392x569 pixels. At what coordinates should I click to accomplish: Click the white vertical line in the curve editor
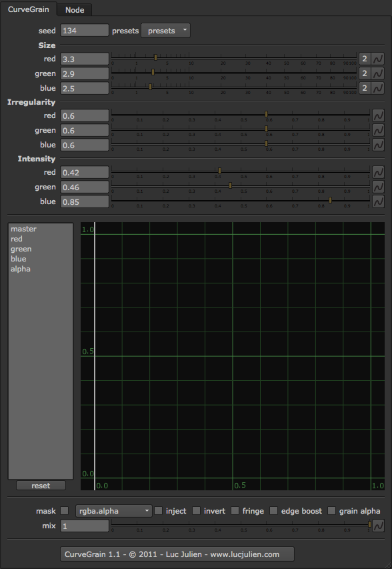click(x=95, y=356)
